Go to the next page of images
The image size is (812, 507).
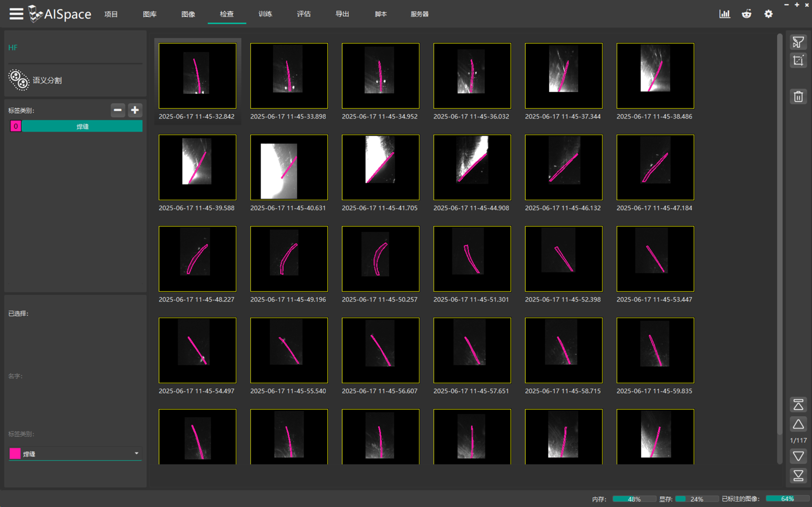click(798, 457)
